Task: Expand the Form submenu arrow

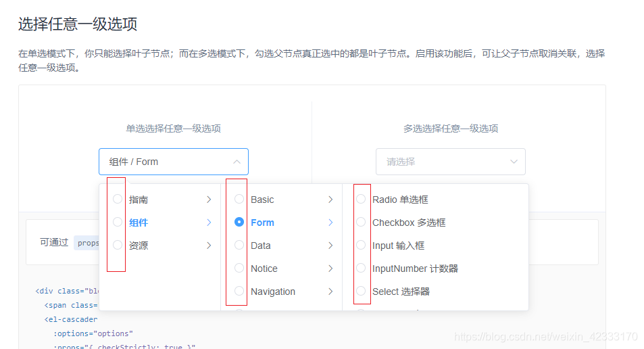Action: tap(330, 223)
